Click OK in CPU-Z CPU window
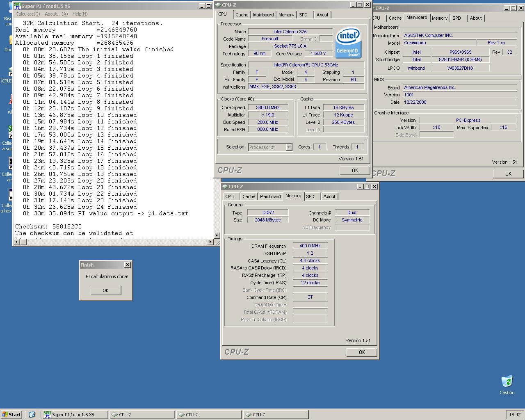The height and width of the screenshot is (420, 525). (x=355, y=171)
